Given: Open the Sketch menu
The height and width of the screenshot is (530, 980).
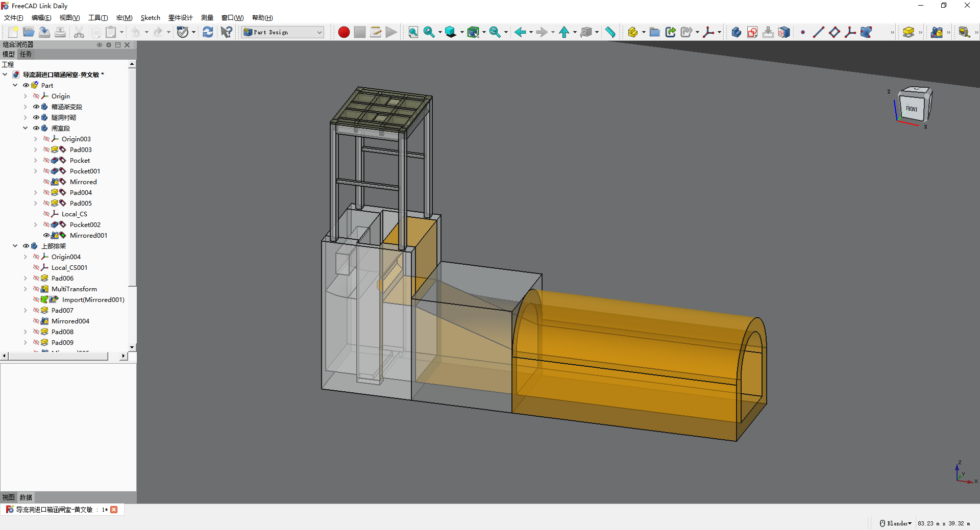Looking at the screenshot, I should point(150,18).
